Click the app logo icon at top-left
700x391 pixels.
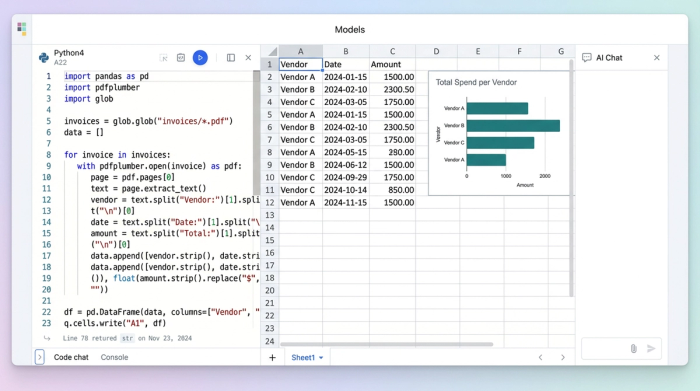pyautogui.click(x=22, y=29)
